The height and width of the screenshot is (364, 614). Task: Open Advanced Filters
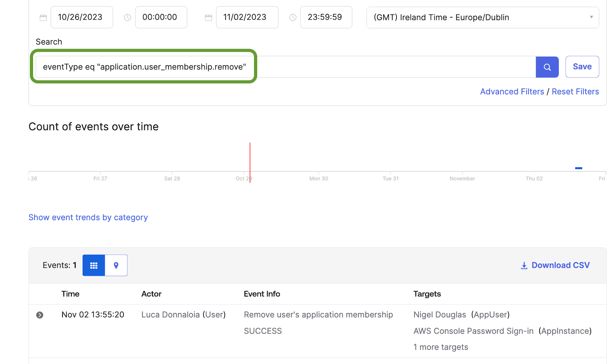(x=512, y=92)
